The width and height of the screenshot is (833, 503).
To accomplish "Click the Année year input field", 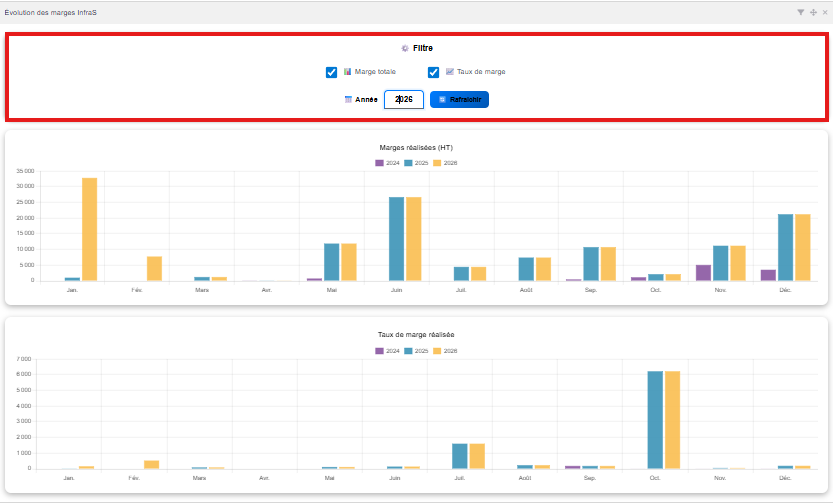I will tap(404, 100).
